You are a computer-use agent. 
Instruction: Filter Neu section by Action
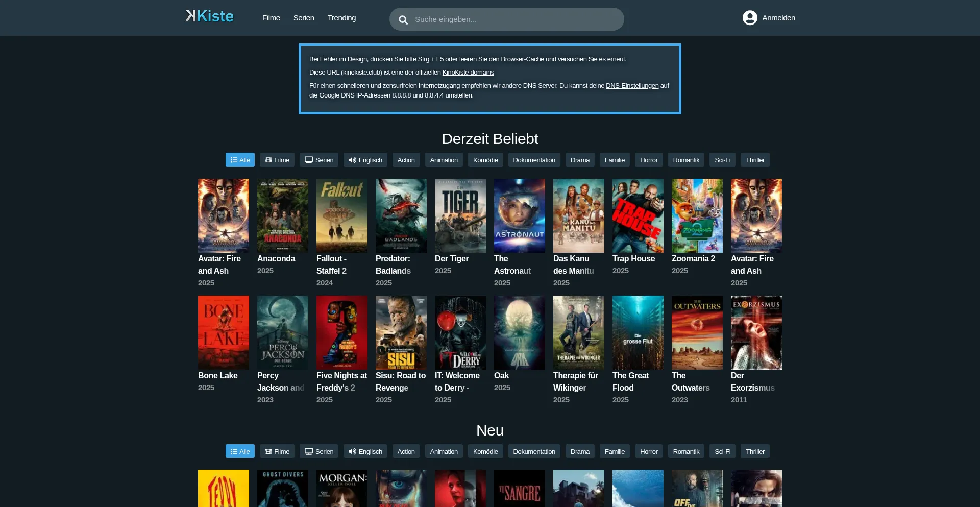[406, 451]
